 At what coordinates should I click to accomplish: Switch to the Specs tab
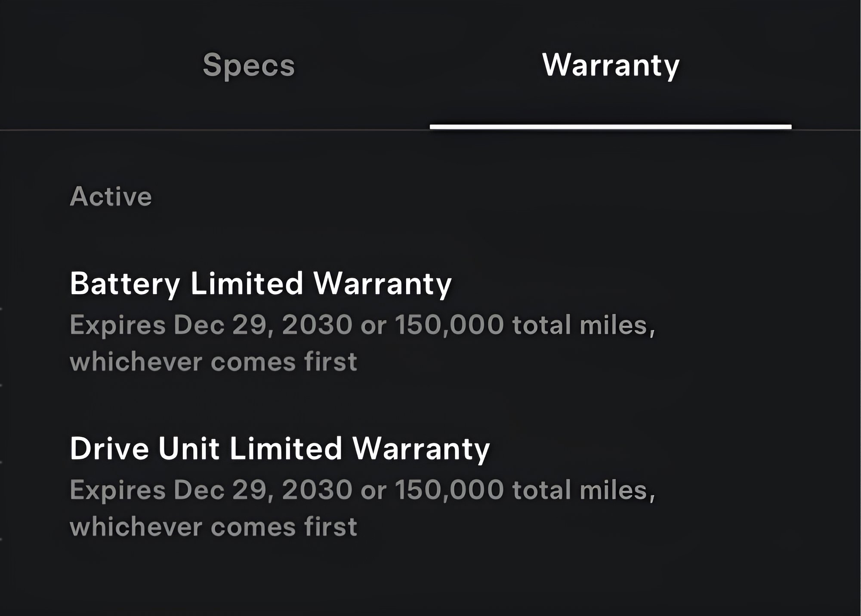point(249,65)
